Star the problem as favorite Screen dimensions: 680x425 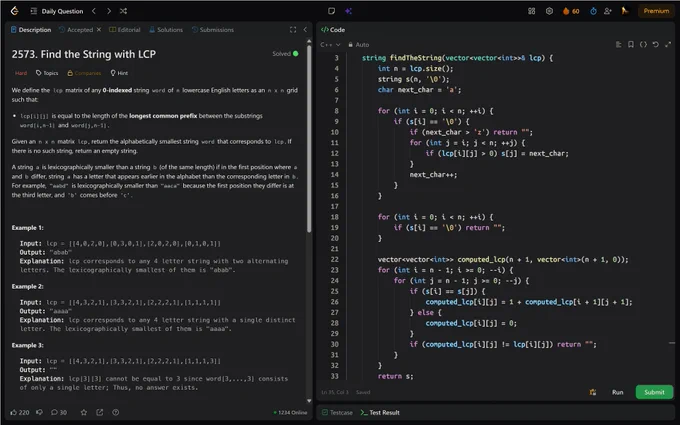point(84,412)
